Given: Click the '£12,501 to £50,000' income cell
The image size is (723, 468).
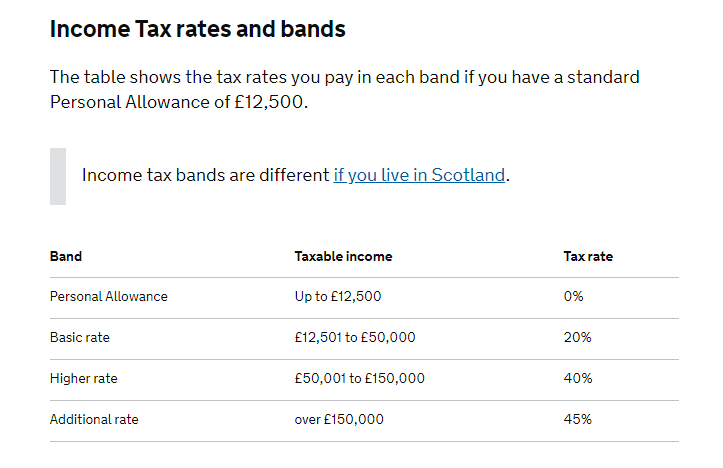Looking at the screenshot, I should click(355, 338).
